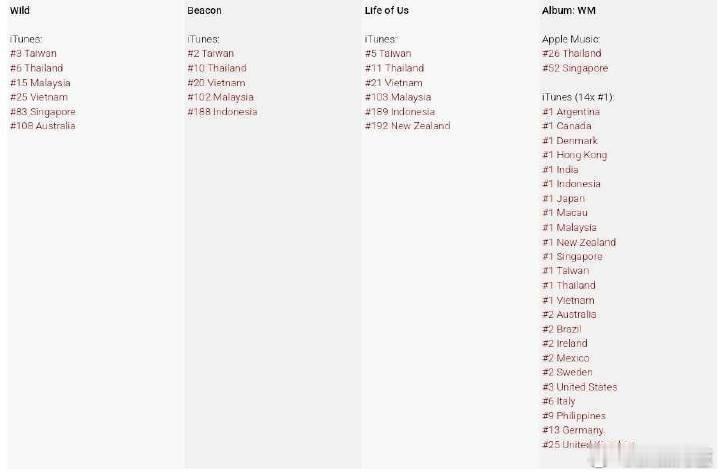Click the iTunes (14x #1) label
This screenshot has width=720, height=476.
578,97
